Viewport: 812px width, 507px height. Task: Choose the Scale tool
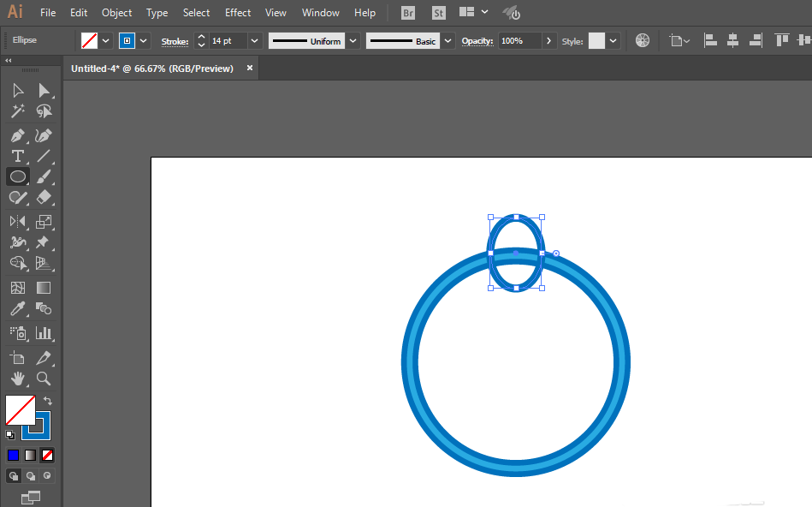coord(44,222)
